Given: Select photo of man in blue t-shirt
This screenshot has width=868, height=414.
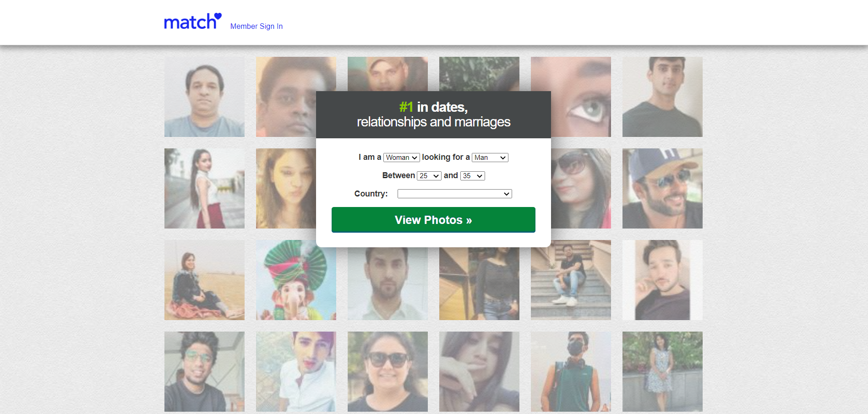Looking at the screenshot, I should click(x=204, y=97).
